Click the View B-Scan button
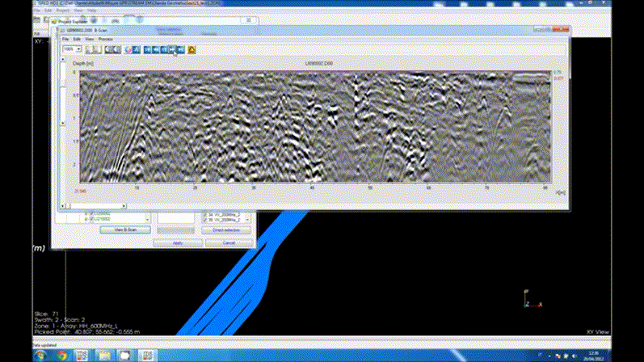 point(125,229)
